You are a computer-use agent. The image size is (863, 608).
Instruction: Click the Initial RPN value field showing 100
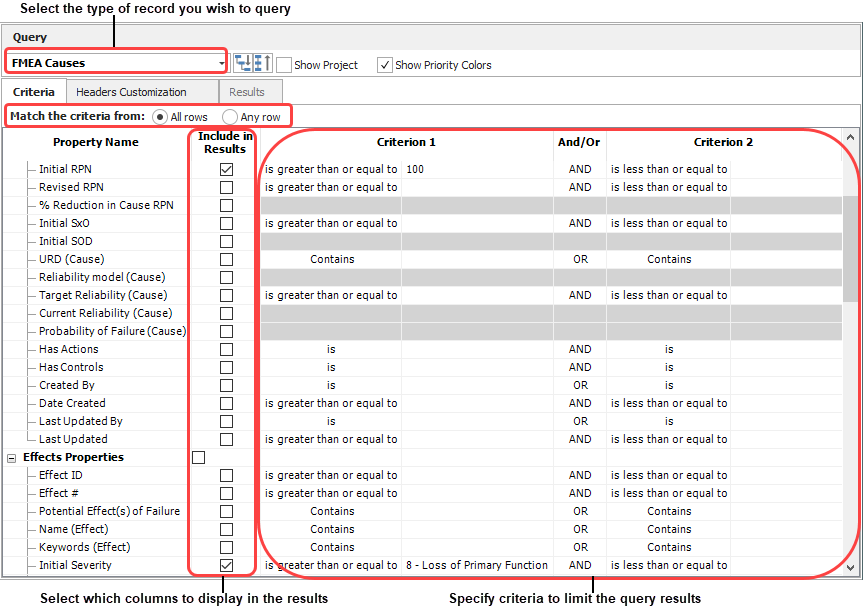(x=477, y=170)
